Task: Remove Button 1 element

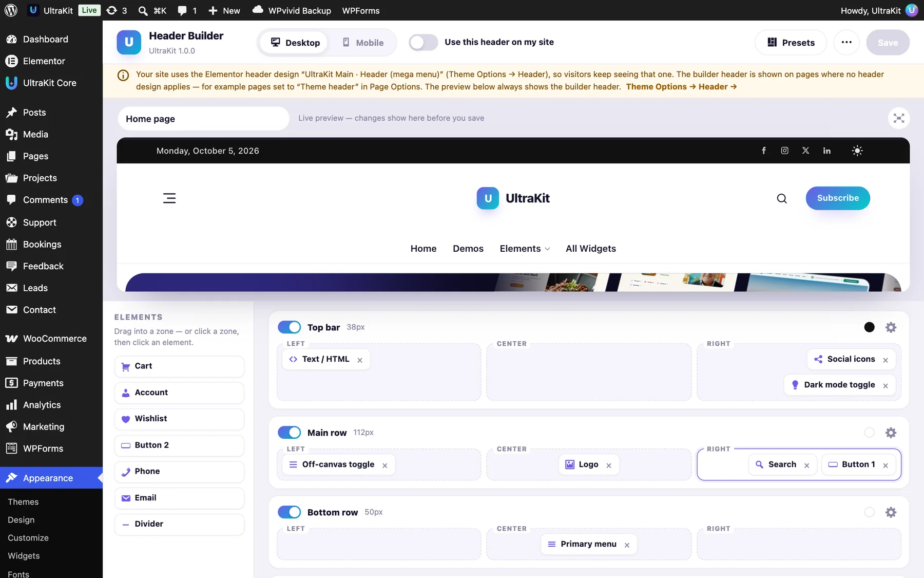Action: click(x=885, y=465)
